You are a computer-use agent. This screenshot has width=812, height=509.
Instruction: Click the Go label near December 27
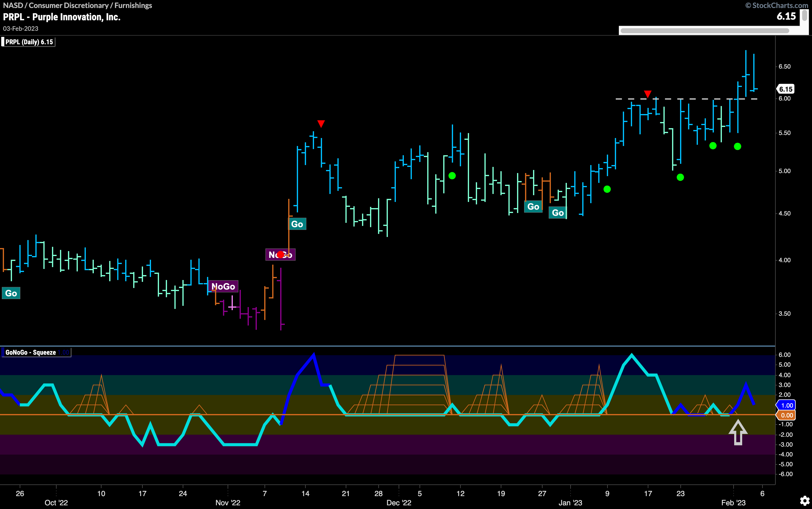(x=533, y=207)
